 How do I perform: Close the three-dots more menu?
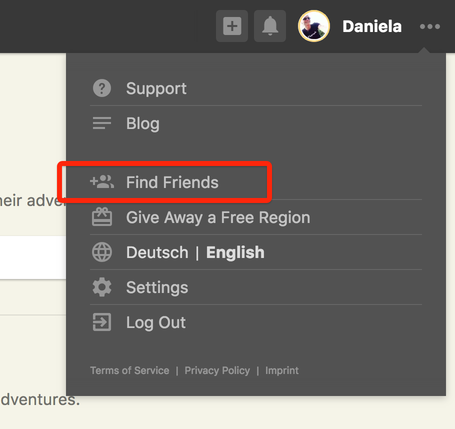pos(430,26)
